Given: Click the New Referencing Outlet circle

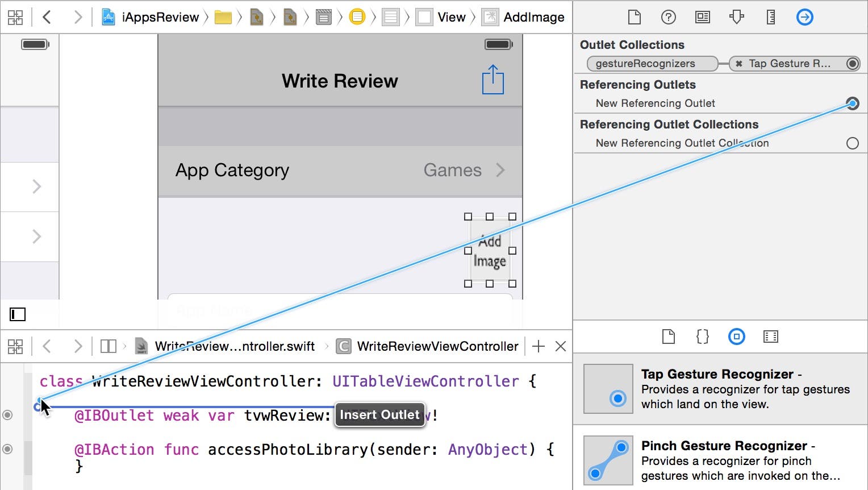Looking at the screenshot, I should [852, 103].
